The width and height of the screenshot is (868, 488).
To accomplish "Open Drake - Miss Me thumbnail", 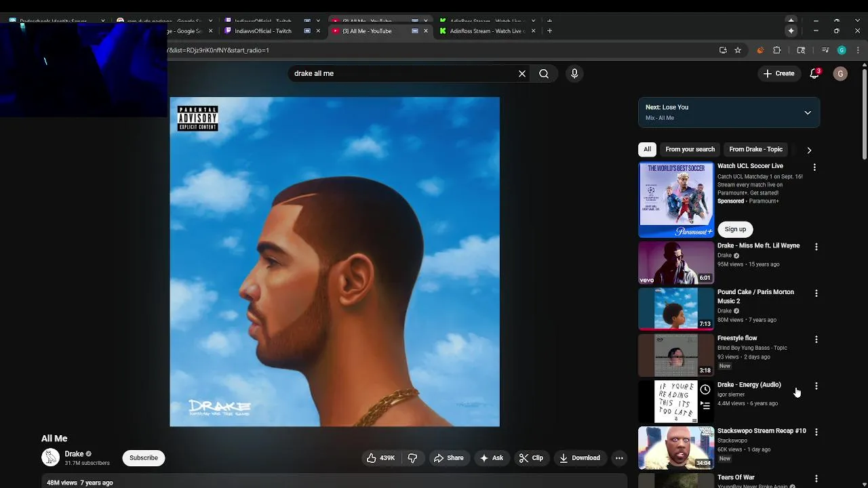I will click(x=676, y=262).
